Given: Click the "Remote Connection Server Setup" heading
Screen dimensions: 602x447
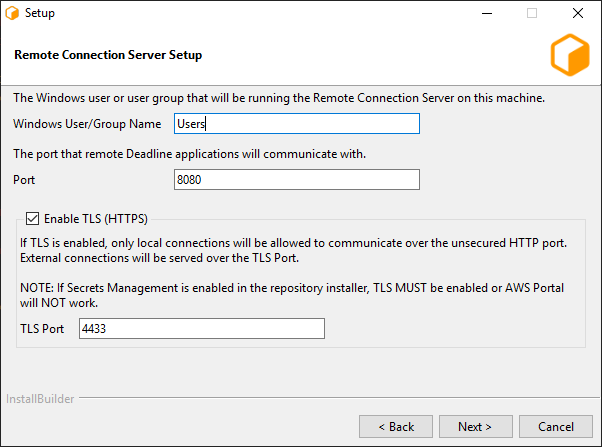Looking at the screenshot, I should tap(108, 55).
